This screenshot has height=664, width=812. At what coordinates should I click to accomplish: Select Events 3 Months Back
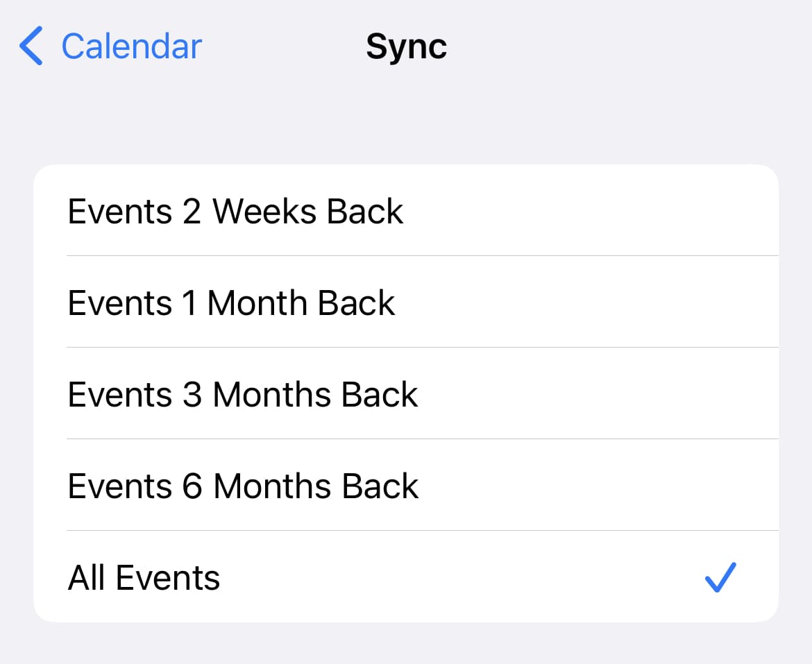click(x=243, y=394)
